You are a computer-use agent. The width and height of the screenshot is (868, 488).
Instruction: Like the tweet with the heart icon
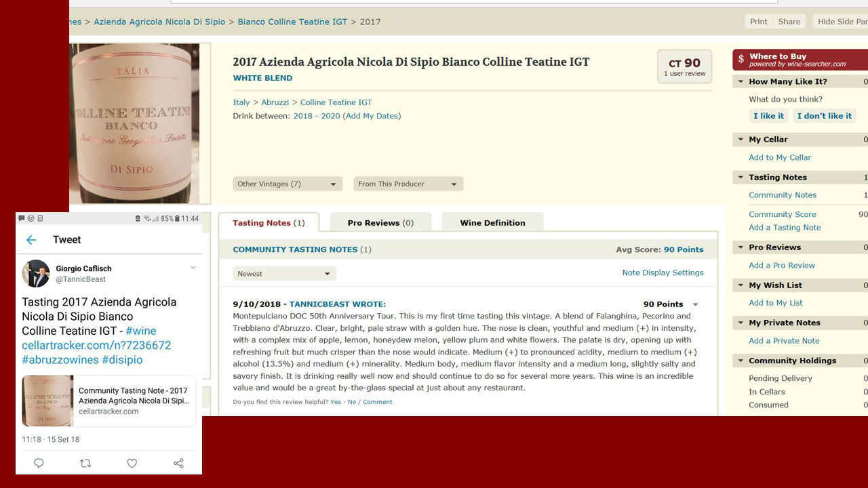(x=132, y=464)
